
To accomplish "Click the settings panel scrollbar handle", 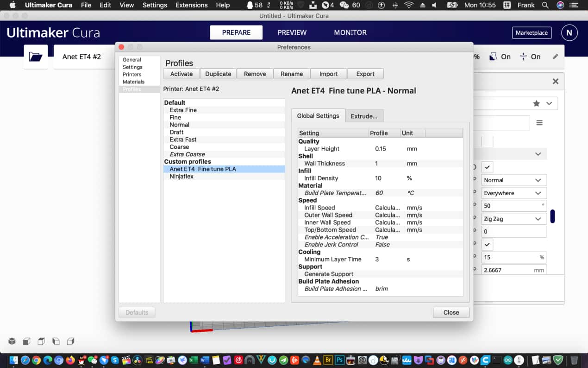I will tap(552, 216).
